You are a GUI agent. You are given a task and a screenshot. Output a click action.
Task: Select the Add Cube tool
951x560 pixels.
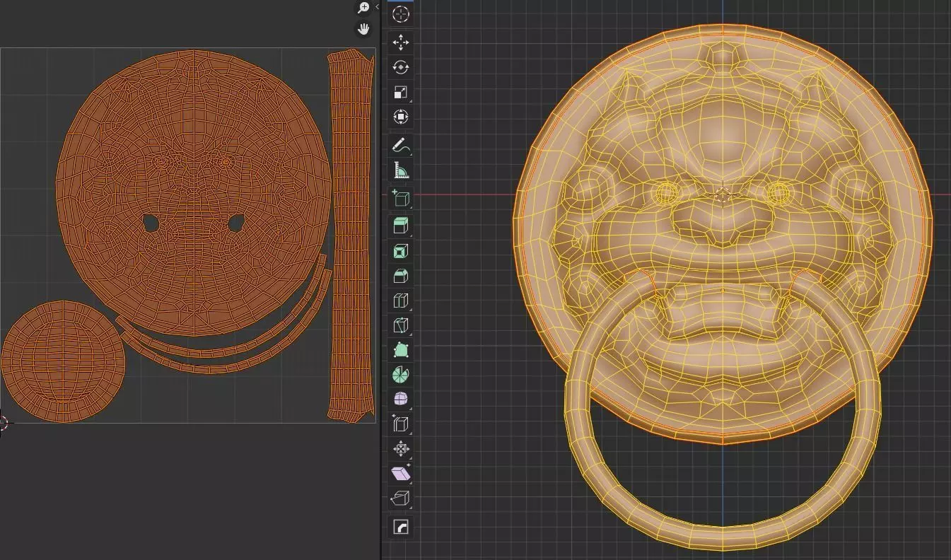401,199
